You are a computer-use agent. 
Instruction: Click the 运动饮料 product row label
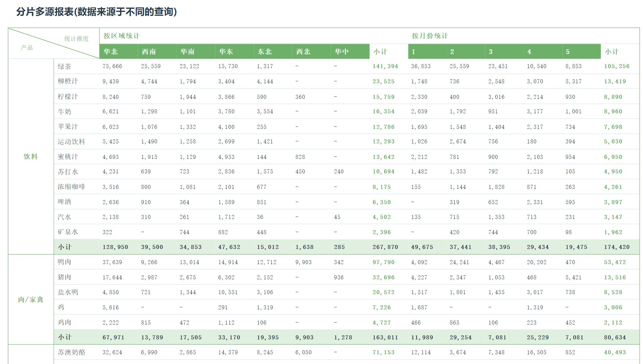pyautogui.click(x=71, y=142)
